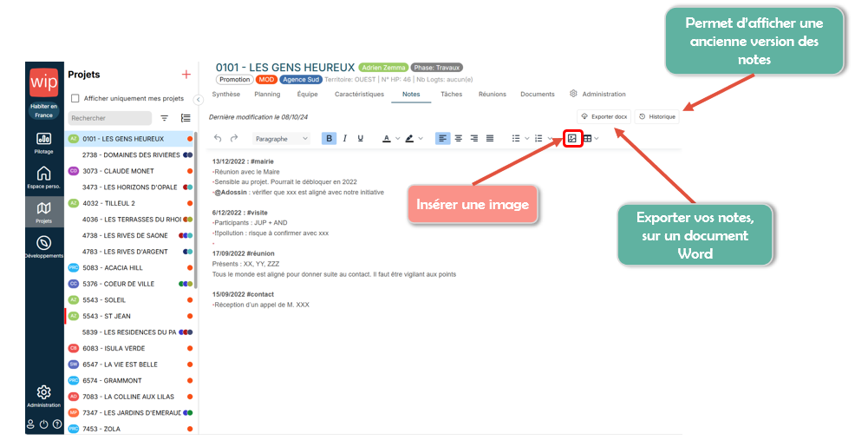Click the Agence Sud tag

tap(301, 80)
